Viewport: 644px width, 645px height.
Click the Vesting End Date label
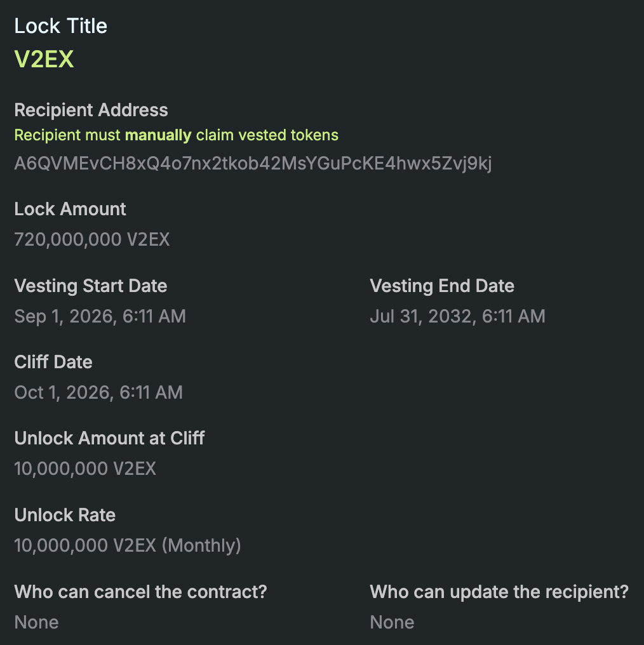tap(442, 286)
